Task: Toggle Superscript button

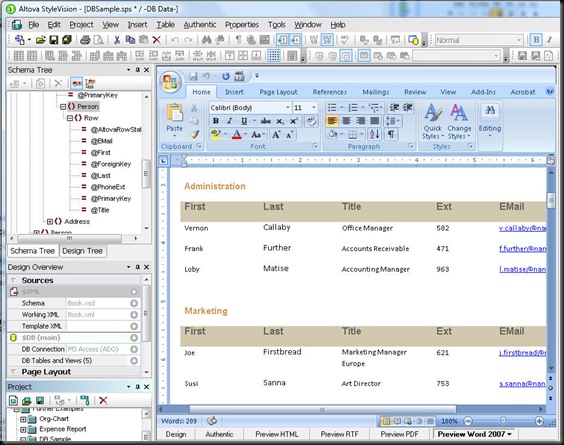Action: coord(294,121)
